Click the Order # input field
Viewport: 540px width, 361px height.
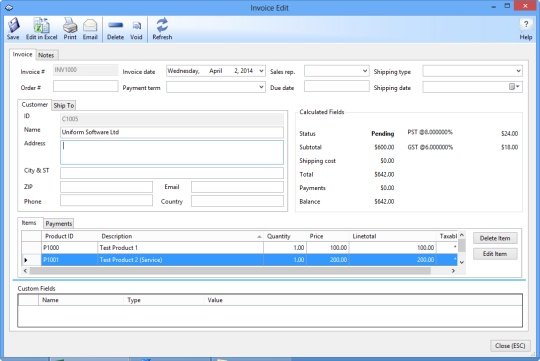point(85,86)
